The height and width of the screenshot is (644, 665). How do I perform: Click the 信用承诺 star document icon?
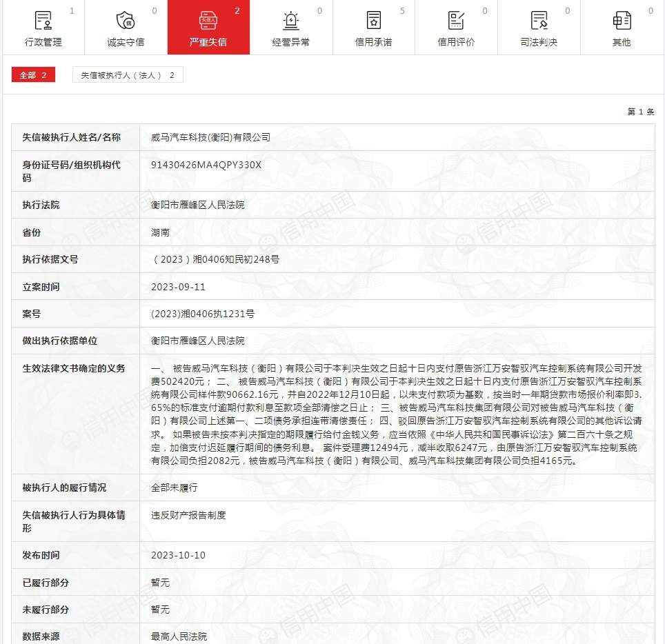click(374, 21)
